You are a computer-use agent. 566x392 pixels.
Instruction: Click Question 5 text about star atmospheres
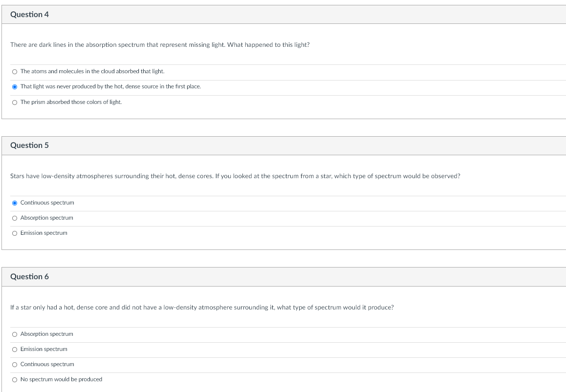pos(235,176)
